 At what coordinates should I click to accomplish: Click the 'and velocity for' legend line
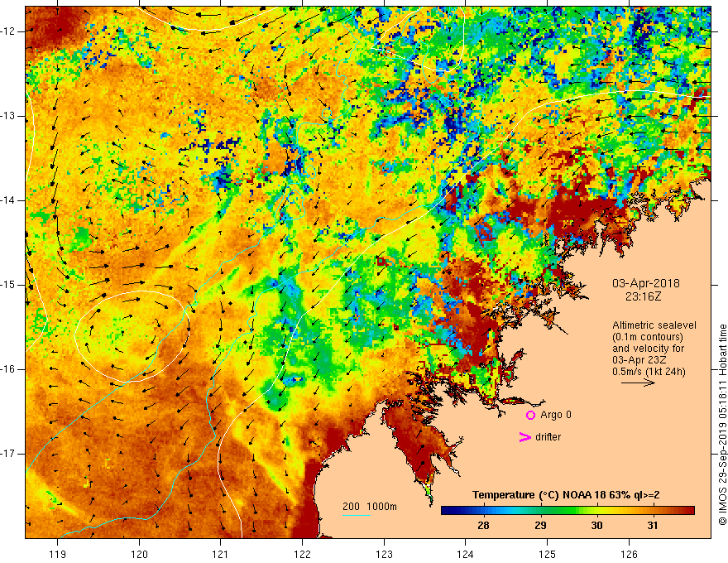tap(648, 349)
